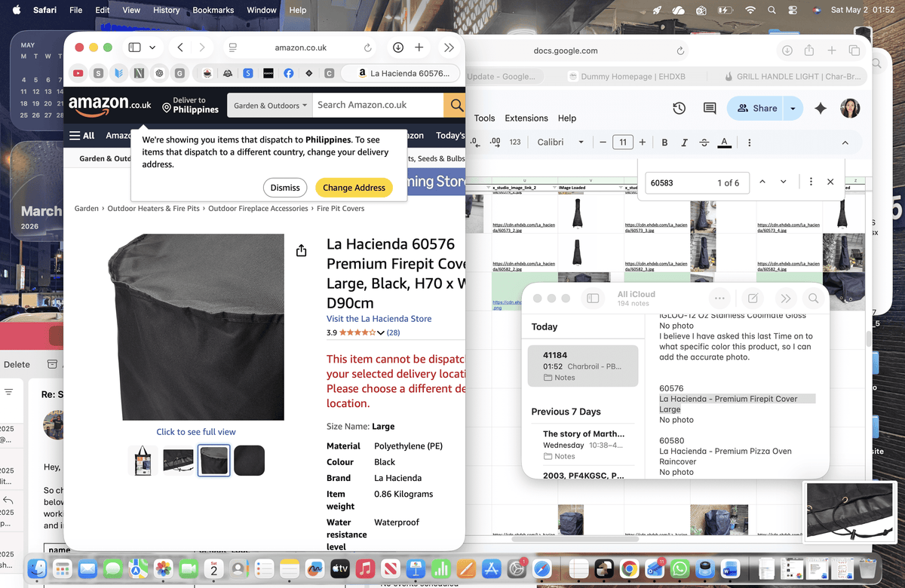Apply strikethrough in Sheets toolbar
This screenshot has height=588, width=905.
click(x=704, y=142)
